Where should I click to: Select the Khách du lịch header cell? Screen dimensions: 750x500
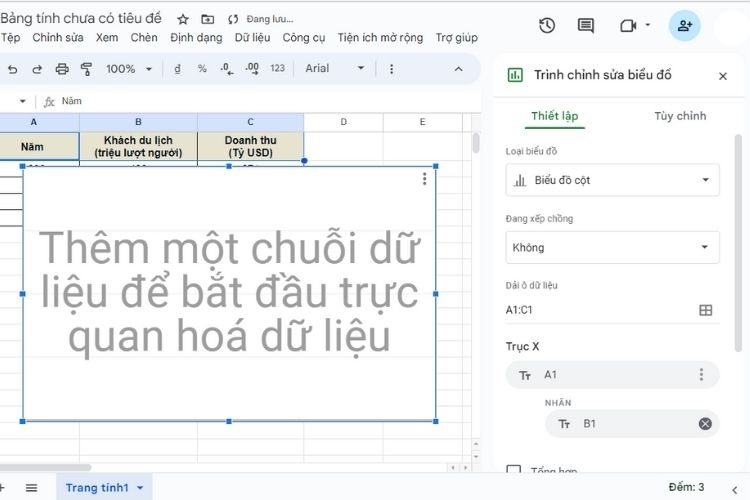pos(138,146)
